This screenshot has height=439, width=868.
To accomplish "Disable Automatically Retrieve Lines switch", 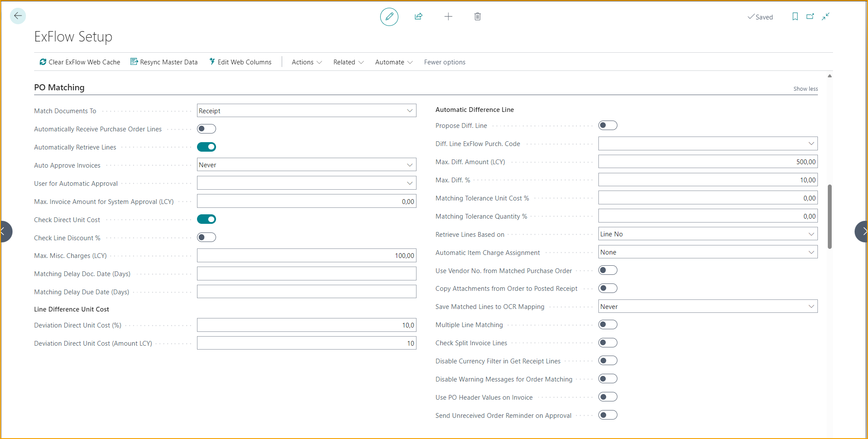I will pyautogui.click(x=207, y=147).
